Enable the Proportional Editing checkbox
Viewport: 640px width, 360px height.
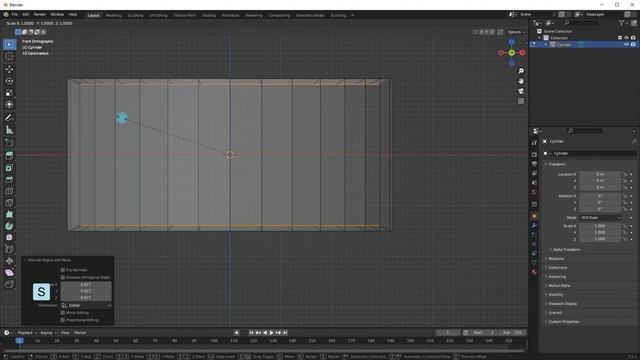(x=62, y=320)
